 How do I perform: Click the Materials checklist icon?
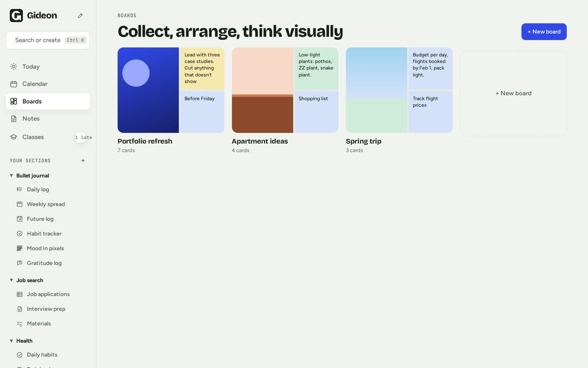(19, 324)
